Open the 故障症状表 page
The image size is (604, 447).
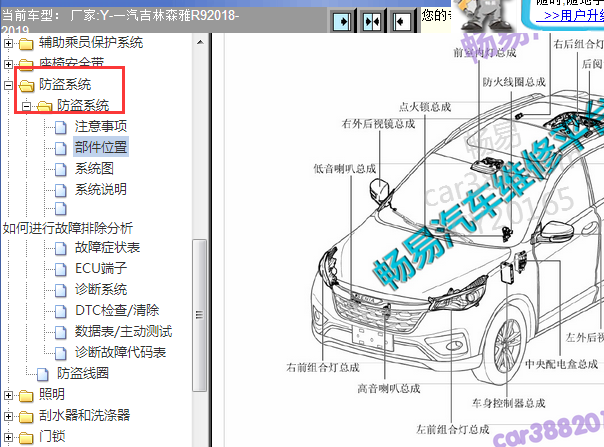(107, 247)
